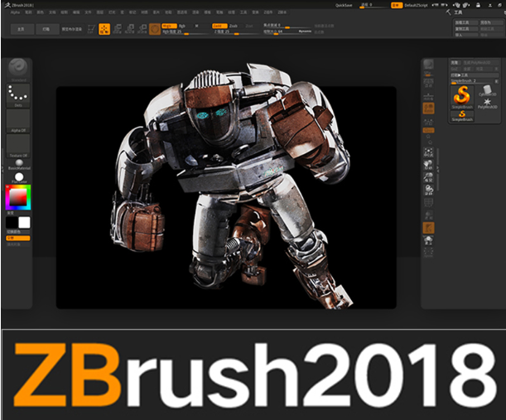
Task: Toggle the Zcut mode button
Action: coord(248,26)
